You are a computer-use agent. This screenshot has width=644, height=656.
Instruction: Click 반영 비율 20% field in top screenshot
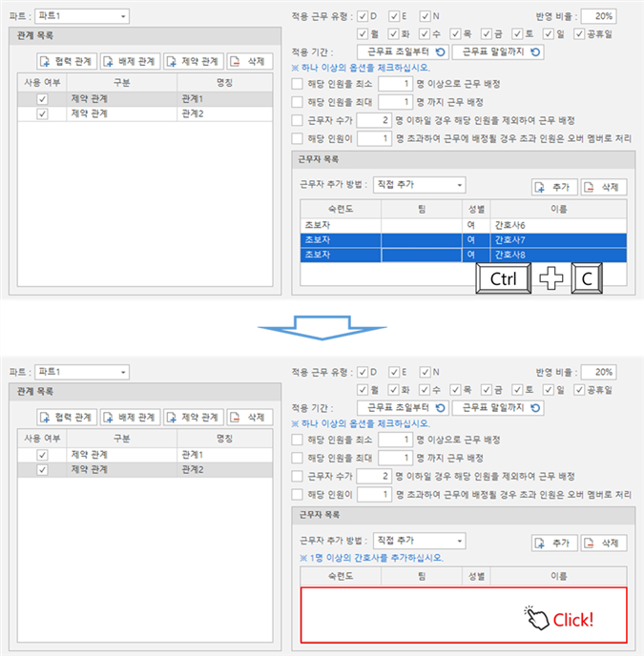pyautogui.click(x=598, y=16)
